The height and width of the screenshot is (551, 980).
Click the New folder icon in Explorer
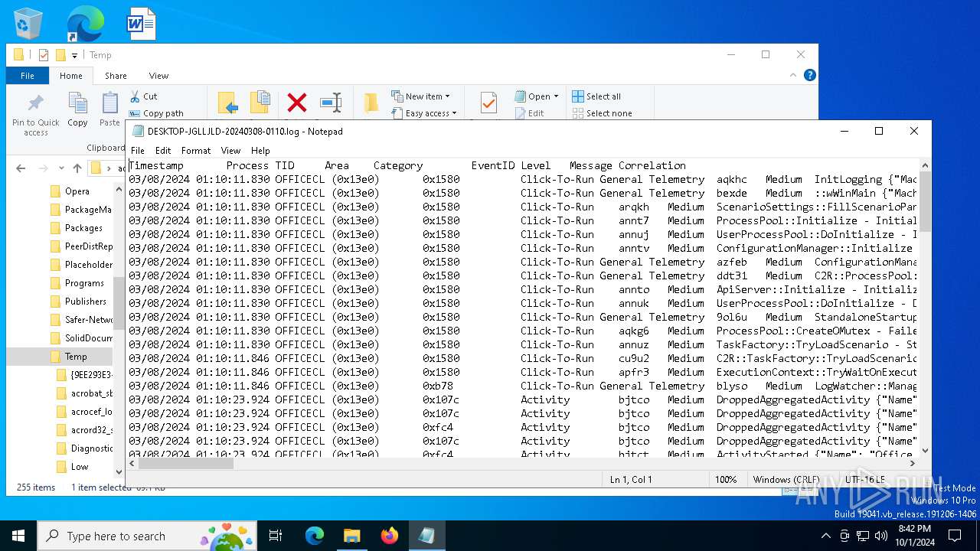coord(371,103)
